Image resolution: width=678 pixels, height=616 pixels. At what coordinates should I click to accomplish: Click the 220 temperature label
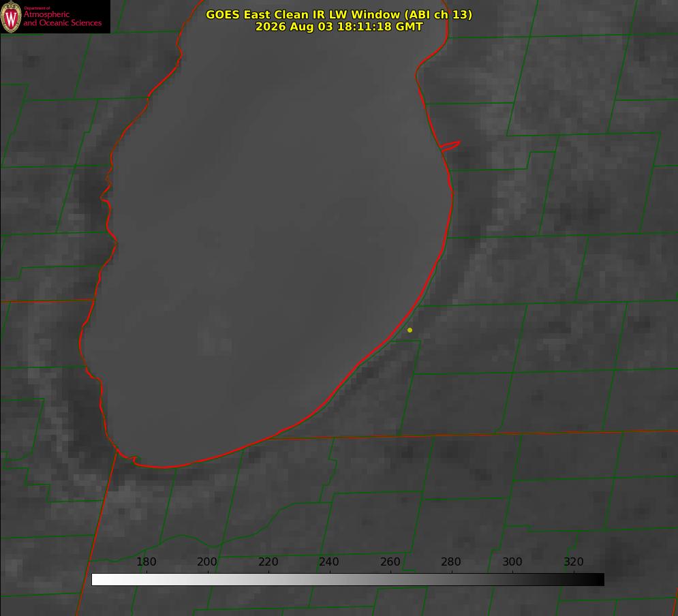(x=268, y=561)
